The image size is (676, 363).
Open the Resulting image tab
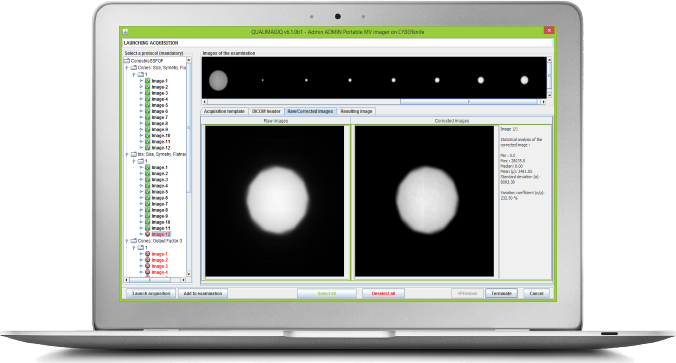click(x=357, y=111)
